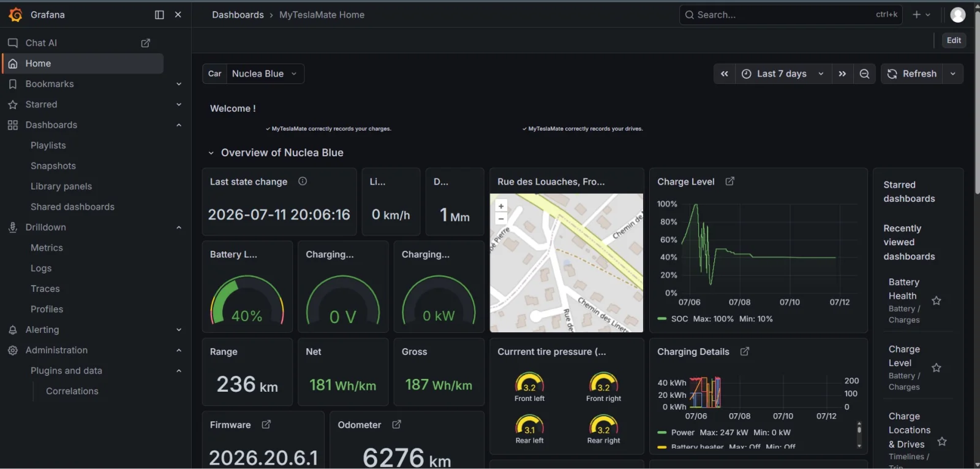Shift time range backward
This screenshot has height=469, width=980.
(x=725, y=74)
